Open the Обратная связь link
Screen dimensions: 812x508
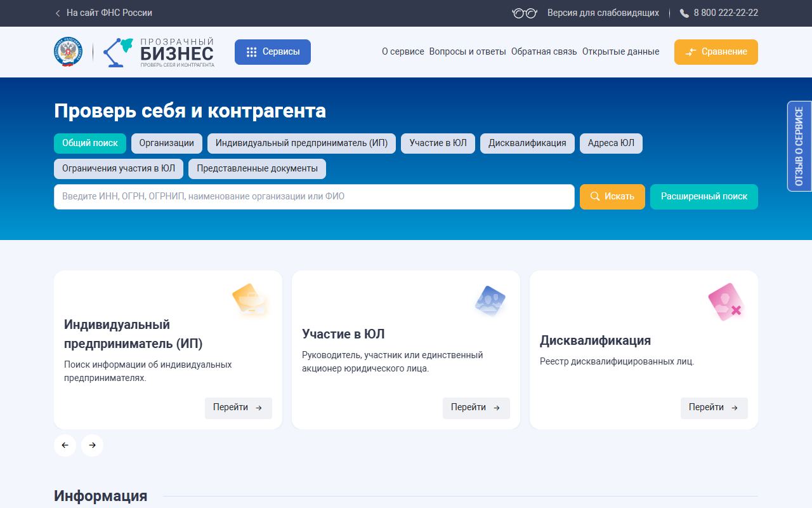tap(544, 52)
